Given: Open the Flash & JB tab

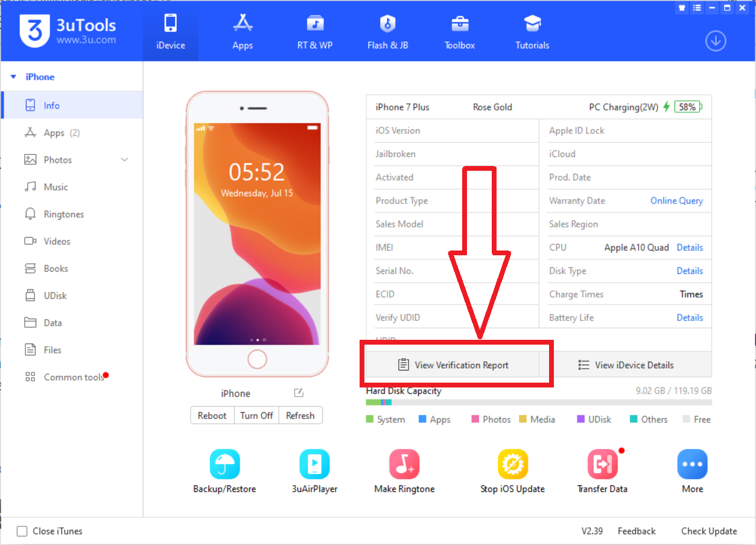Looking at the screenshot, I should click(387, 31).
